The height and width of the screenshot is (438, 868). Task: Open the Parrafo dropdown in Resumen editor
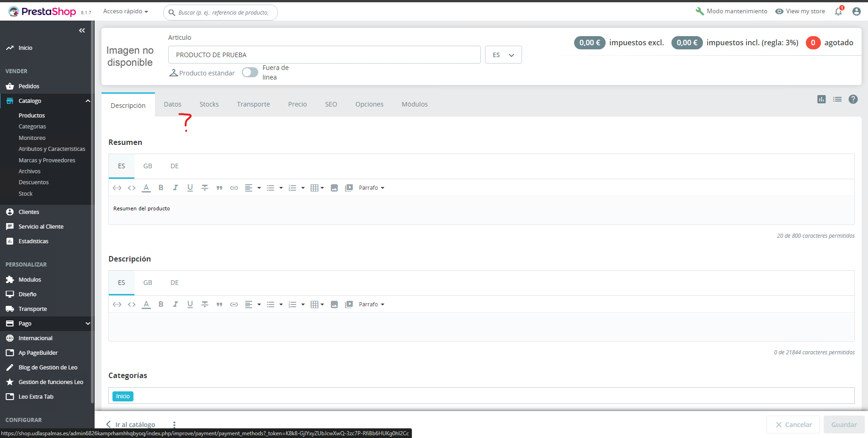[372, 187]
